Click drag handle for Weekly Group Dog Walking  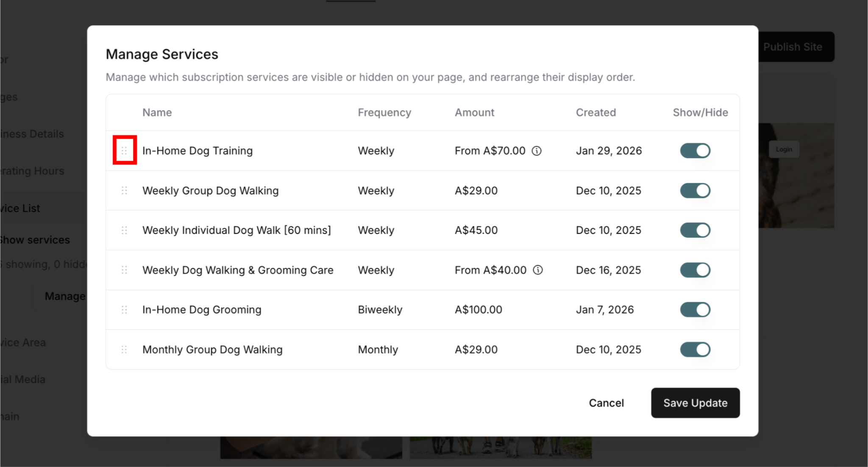(x=124, y=190)
